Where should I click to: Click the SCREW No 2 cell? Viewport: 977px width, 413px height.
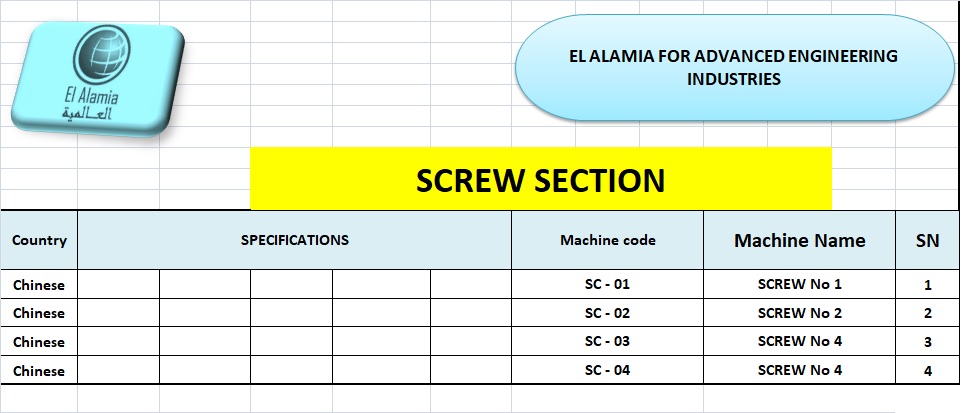click(x=799, y=313)
